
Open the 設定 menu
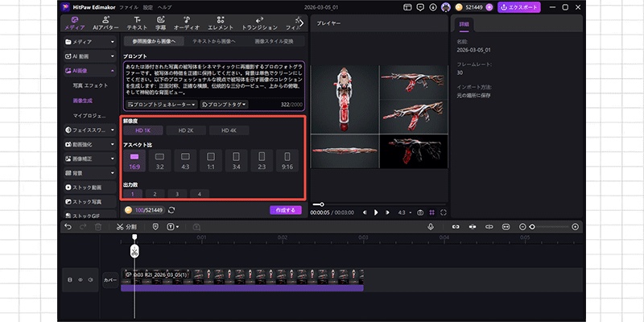coord(147,7)
